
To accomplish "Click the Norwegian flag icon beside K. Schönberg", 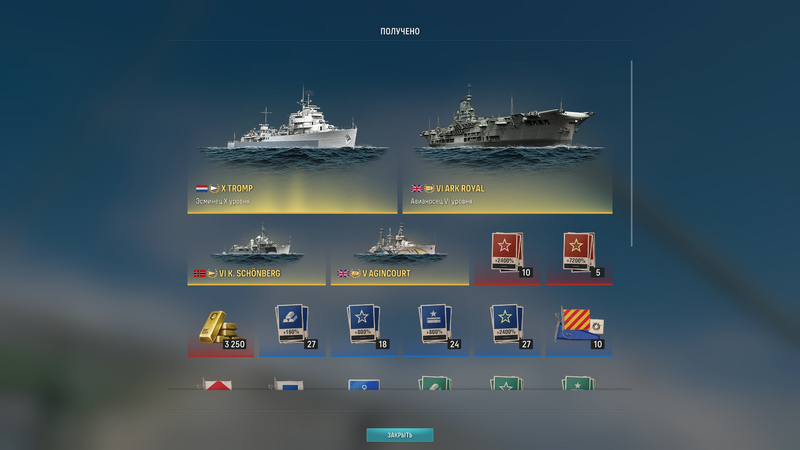I will (199, 273).
